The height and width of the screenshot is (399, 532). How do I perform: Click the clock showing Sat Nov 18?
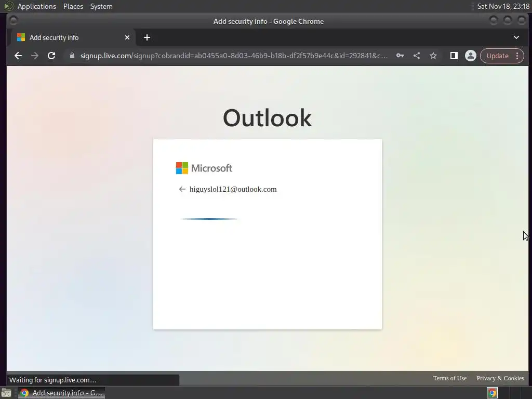[503, 6]
